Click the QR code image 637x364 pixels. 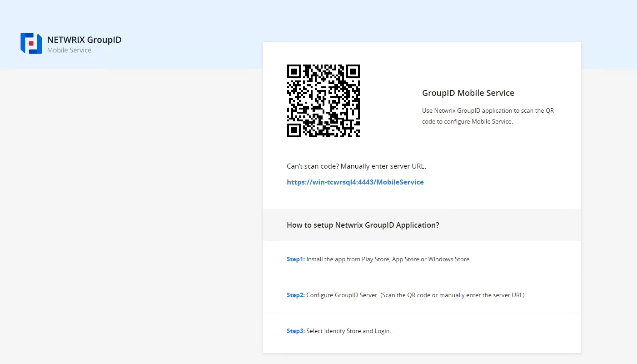tap(323, 101)
